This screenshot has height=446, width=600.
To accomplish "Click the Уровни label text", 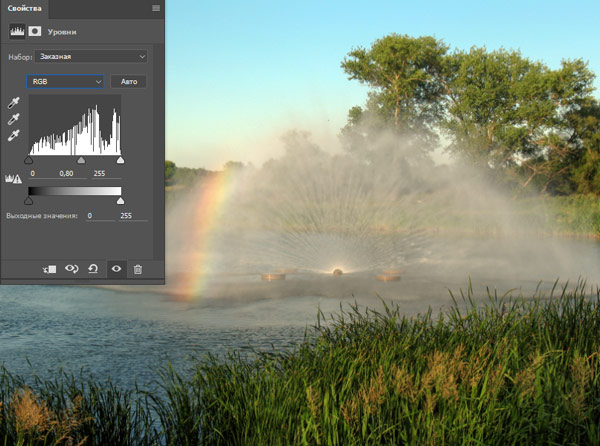I will pyautogui.click(x=62, y=32).
